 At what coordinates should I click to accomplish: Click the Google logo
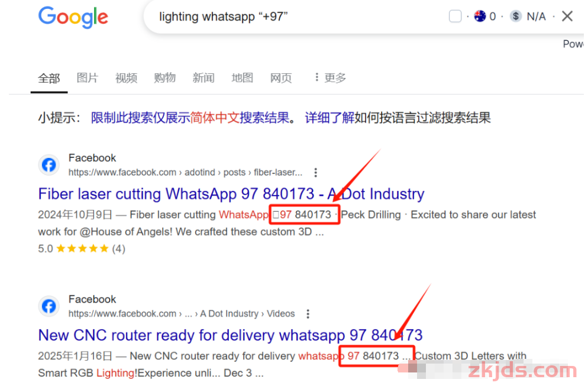click(x=73, y=17)
